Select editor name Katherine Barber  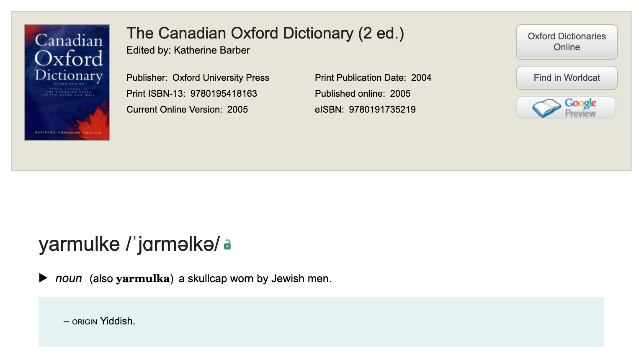(211, 51)
